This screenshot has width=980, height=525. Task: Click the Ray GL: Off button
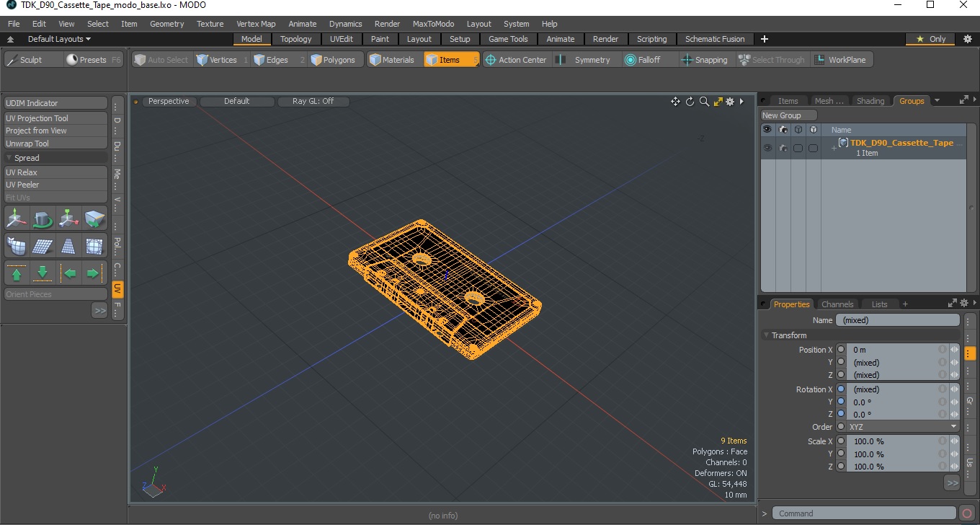coord(313,102)
